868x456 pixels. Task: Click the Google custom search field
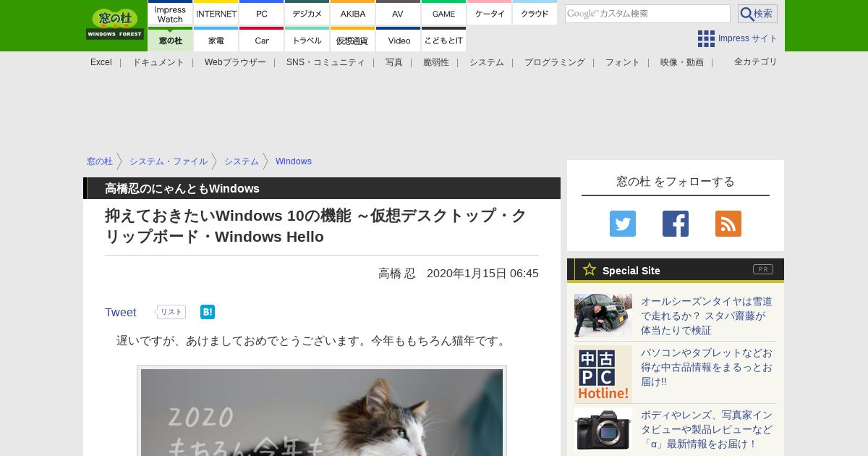click(647, 14)
